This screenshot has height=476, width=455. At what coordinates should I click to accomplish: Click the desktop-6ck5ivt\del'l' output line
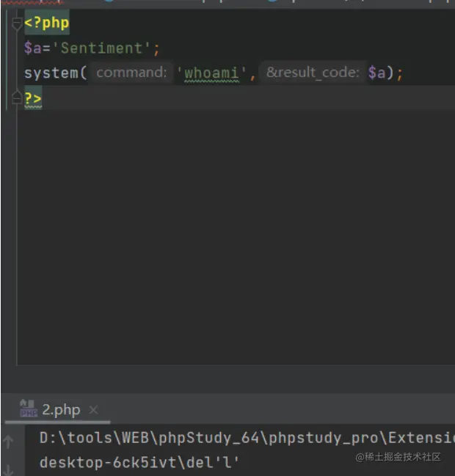(x=139, y=463)
